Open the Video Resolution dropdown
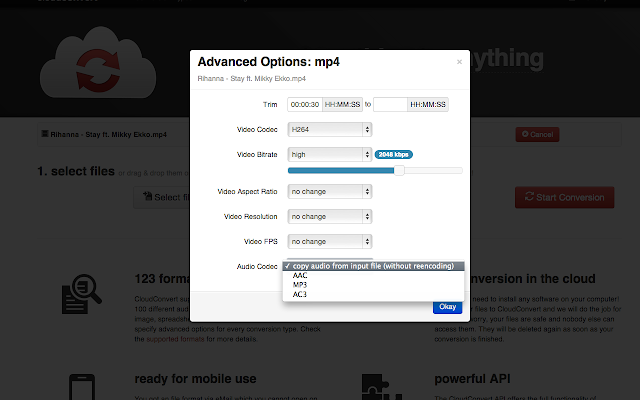This screenshot has height=400, width=640. pyautogui.click(x=330, y=217)
